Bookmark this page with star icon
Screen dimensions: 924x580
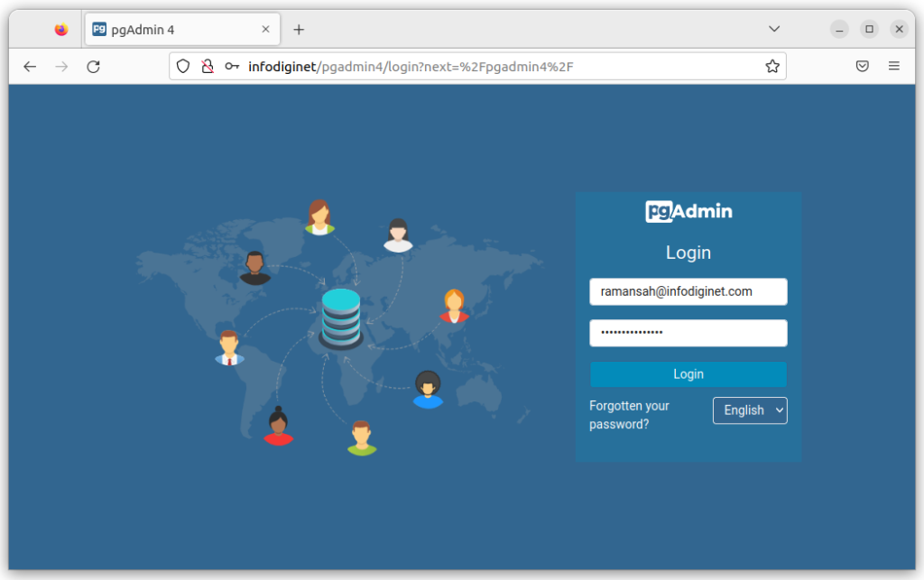coord(772,67)
